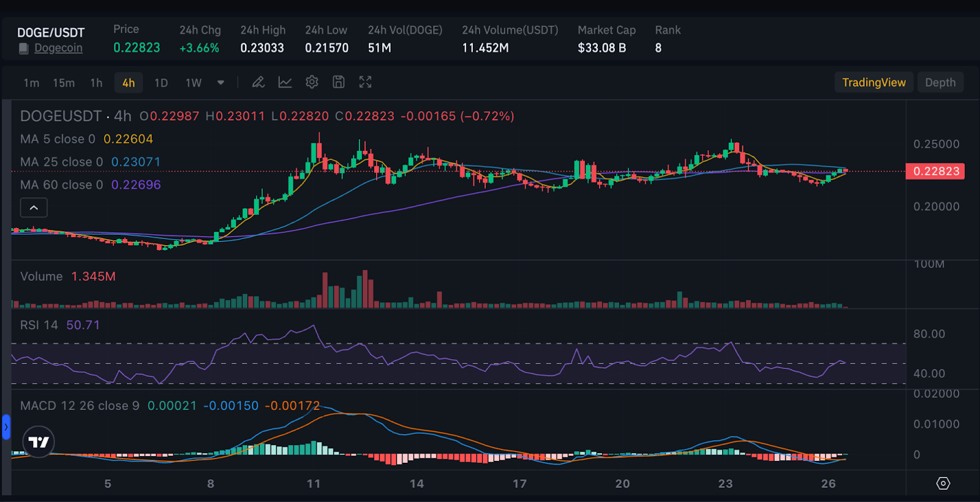The width and height of the screenshot is (980, 502).
Task: Click the save chart icon
Action: [339, 82]
